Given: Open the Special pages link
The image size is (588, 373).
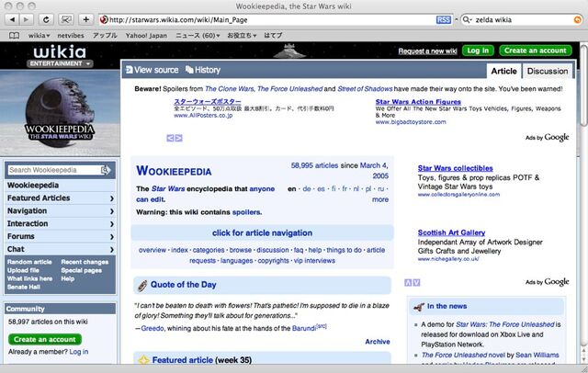Looking at the screenshot, I should (x=82, y=270).
